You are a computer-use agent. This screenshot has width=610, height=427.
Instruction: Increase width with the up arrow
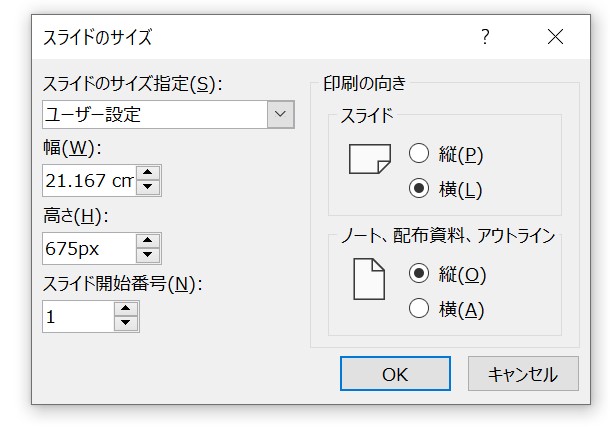(x=147, y=173)
